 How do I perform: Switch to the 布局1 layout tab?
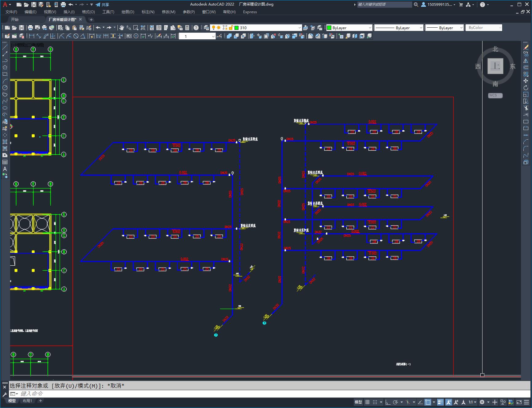[x=27, y=401]
